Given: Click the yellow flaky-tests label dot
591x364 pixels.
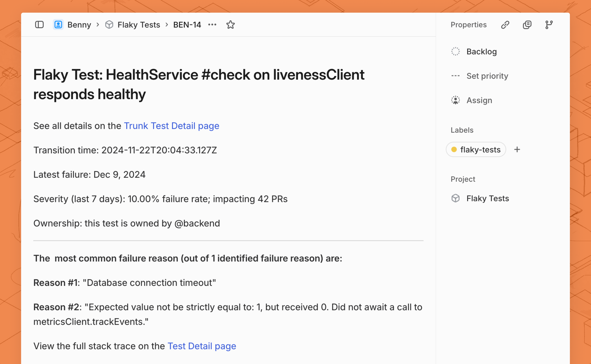Looking at the screenshot, I should 454,150.
